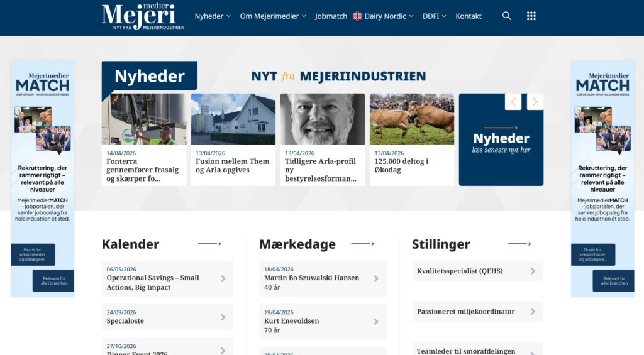Open the Specialoste calendar event
The width and height of the screenshot is (644, 355).
pyautogui.click(x=167, y=317)
